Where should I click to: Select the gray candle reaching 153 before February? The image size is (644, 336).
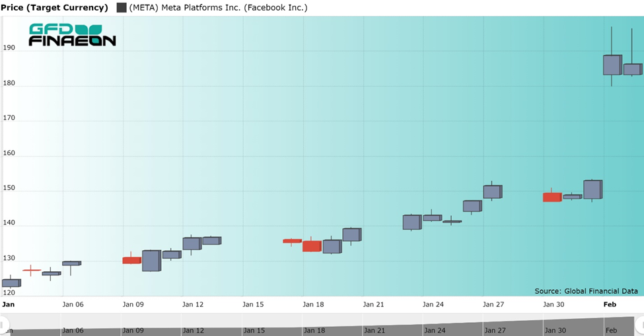point(592,189)
